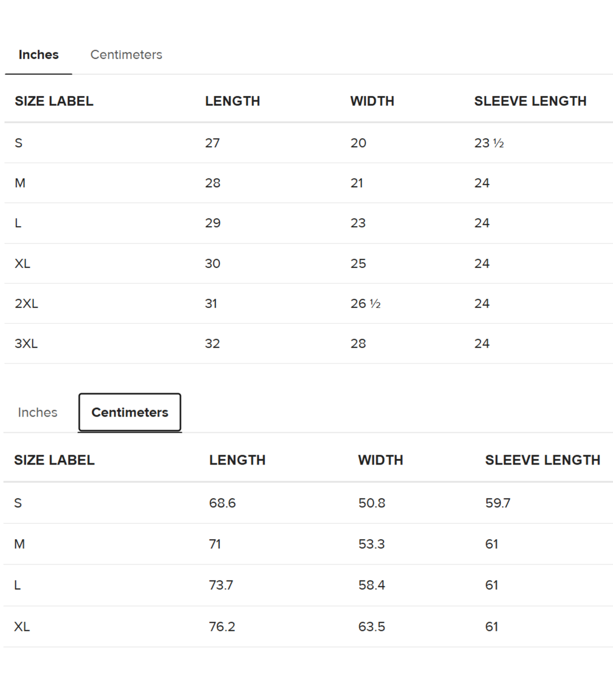Click SIZE LABEL header in centimeters table

pyautogui.click(x=54, y=460)
